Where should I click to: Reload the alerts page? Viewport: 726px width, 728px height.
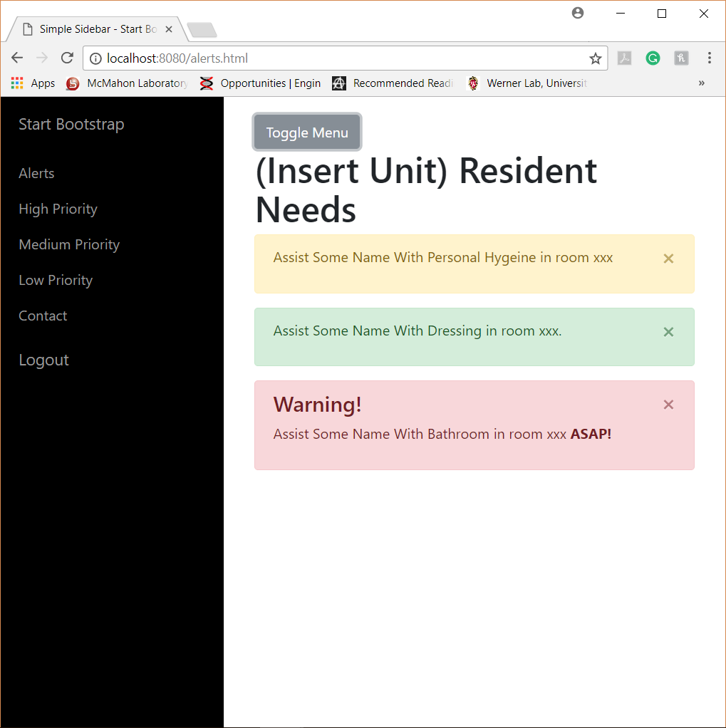pyautogui.click(x=68, y=58)
